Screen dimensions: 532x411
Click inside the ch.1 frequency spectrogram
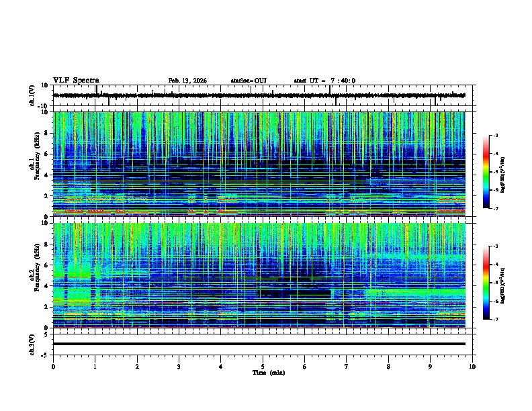259,164
